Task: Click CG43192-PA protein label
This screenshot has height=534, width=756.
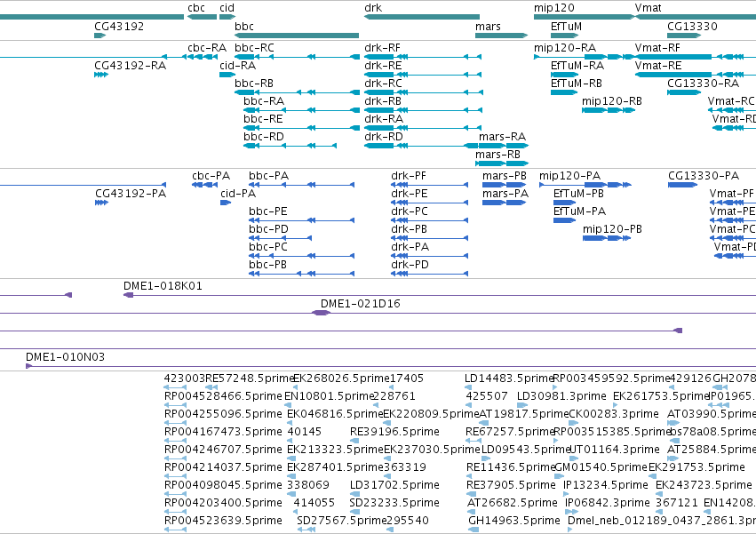Action: [x=131, y=194]
